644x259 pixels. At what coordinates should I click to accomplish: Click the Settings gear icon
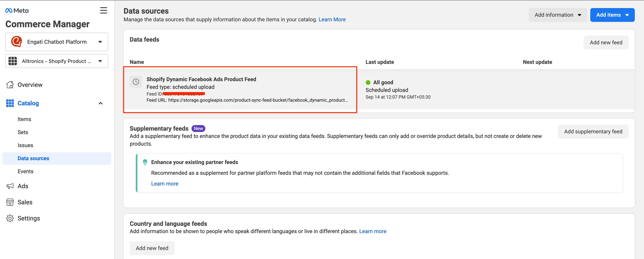(x=10, y=218)
